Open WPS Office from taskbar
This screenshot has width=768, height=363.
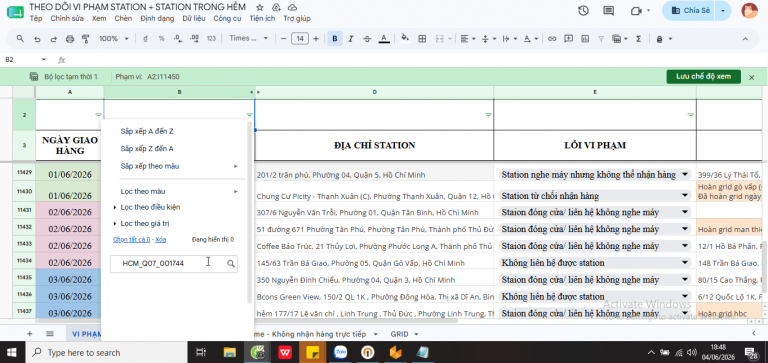(285, 352)
